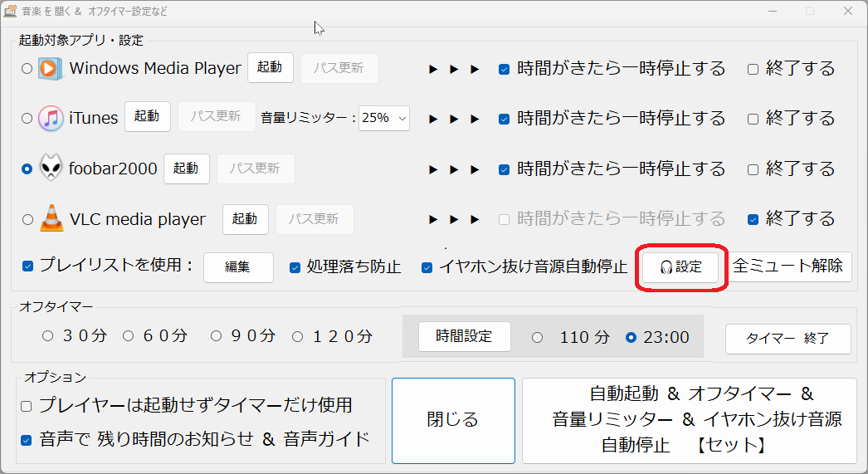Select 30分 off-timer option

[x=47, y=336]
